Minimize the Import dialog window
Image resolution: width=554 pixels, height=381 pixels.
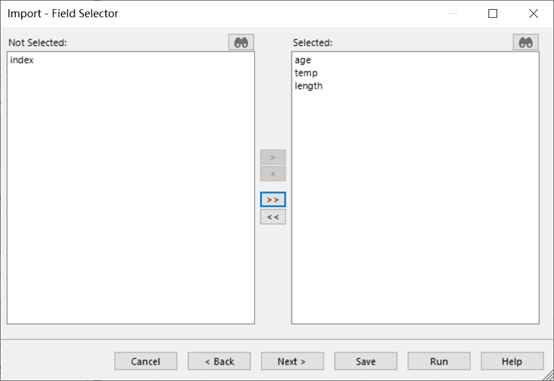tap(453, 13)
